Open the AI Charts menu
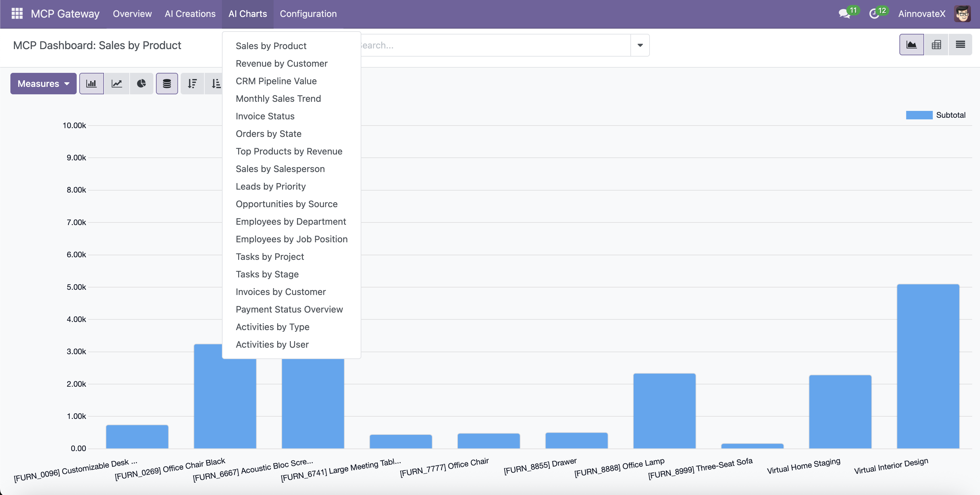 click(248, 14)
